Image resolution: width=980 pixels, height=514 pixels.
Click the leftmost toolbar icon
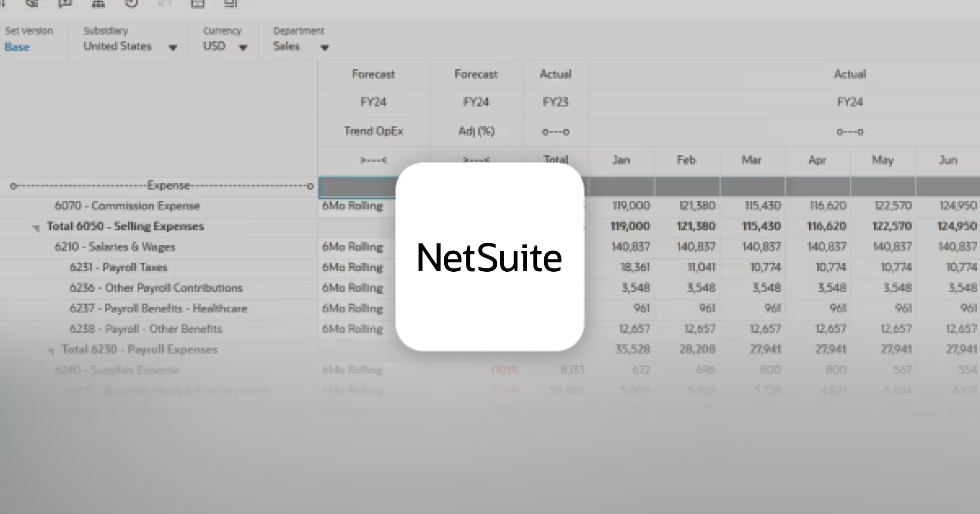click(x=4, y=4)
